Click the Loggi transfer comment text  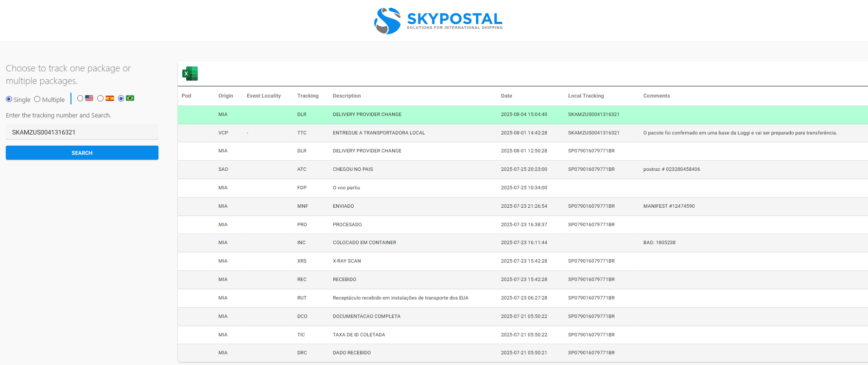(740, 133)
